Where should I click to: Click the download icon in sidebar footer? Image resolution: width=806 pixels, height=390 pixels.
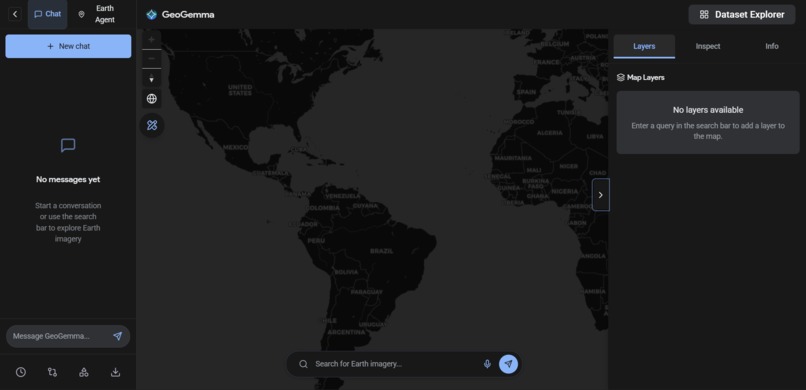click(x=116, y=372)
